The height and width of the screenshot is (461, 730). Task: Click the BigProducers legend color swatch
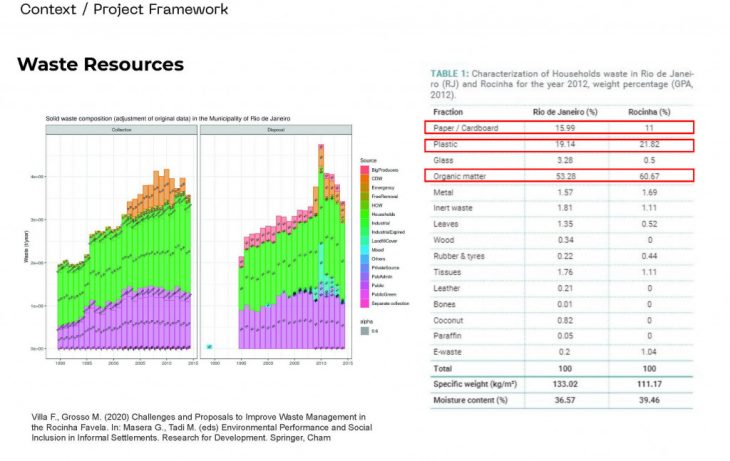(363, 170)
